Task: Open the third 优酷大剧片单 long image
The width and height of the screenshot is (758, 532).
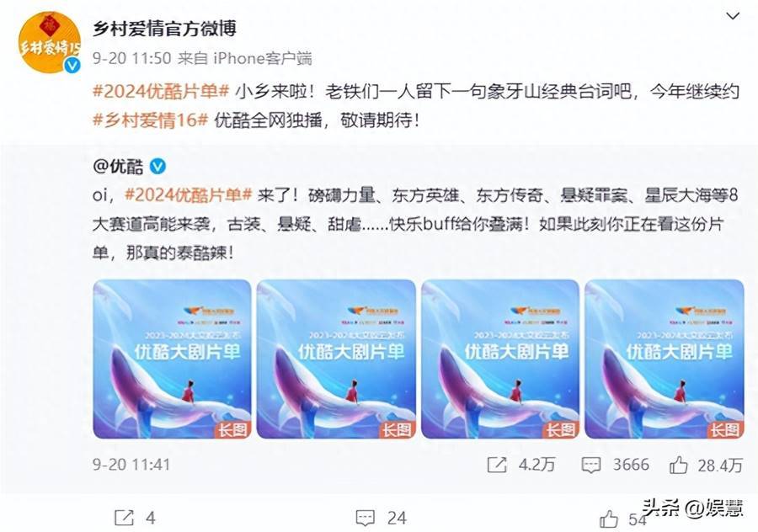Action: pyautogui.click(x=500, y=359)
